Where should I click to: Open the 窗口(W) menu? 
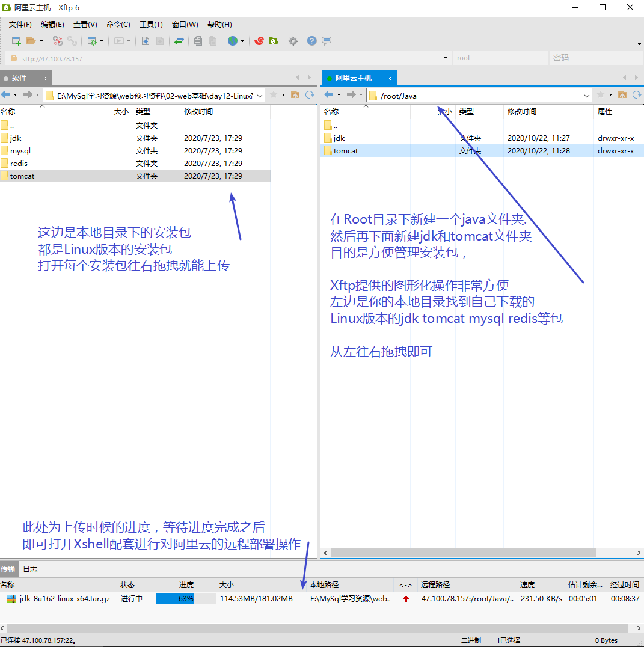(185, 25)
